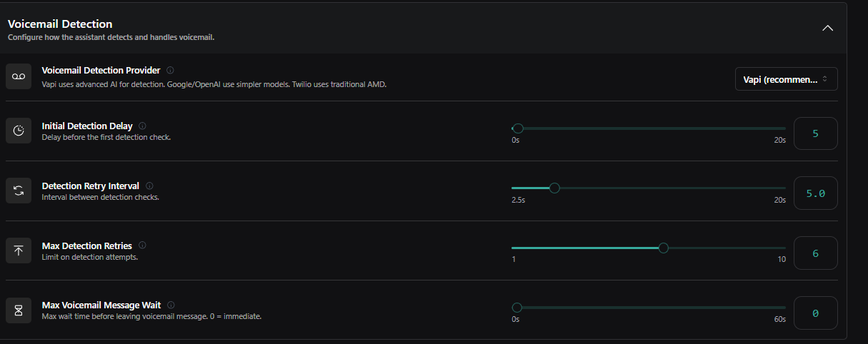The width and height of the screenshot is (868, 344).
Task: Open the Vapi (recommended) provider dropdown
Action: coord(786,79)
